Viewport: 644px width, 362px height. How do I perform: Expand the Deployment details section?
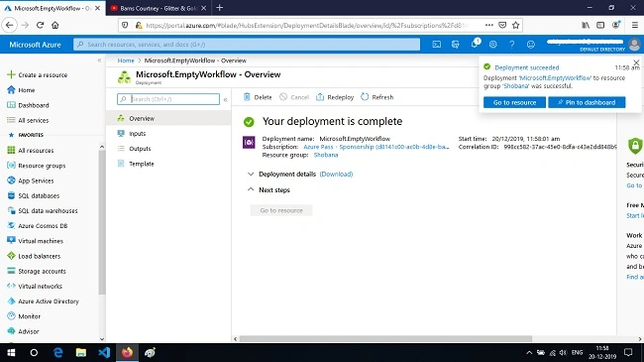pyautogui.click(x=251, y=174)
